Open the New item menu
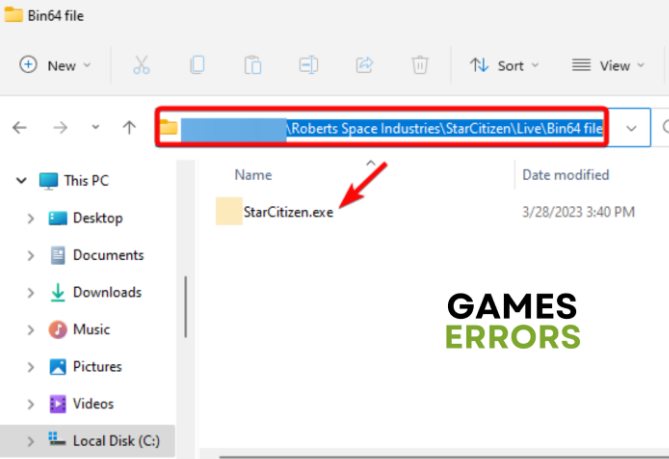 coord(55,65)
